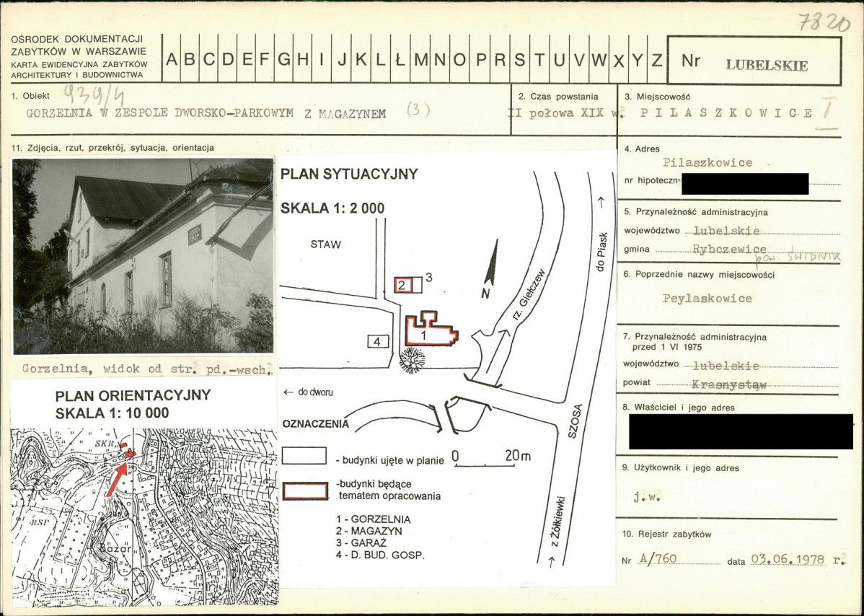Click the date field 03.06.1978

coord(788,559)
